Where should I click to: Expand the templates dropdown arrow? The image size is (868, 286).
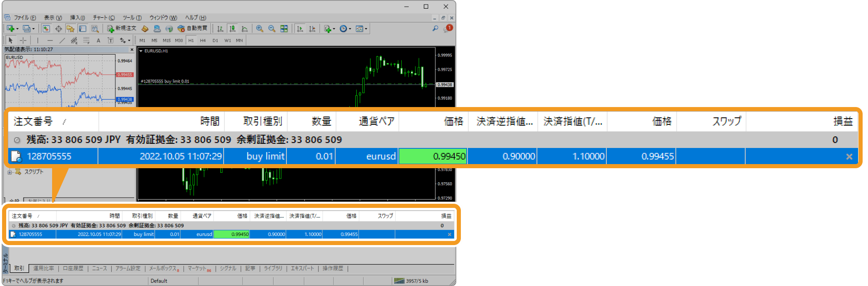click(366, 29)
